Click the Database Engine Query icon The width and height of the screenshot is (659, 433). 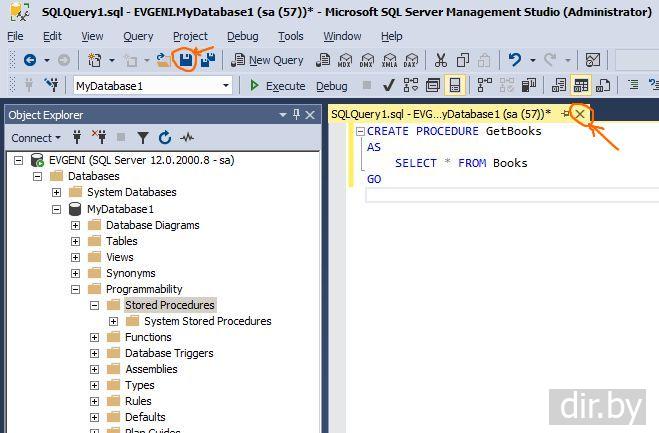[x=323, y=61]
